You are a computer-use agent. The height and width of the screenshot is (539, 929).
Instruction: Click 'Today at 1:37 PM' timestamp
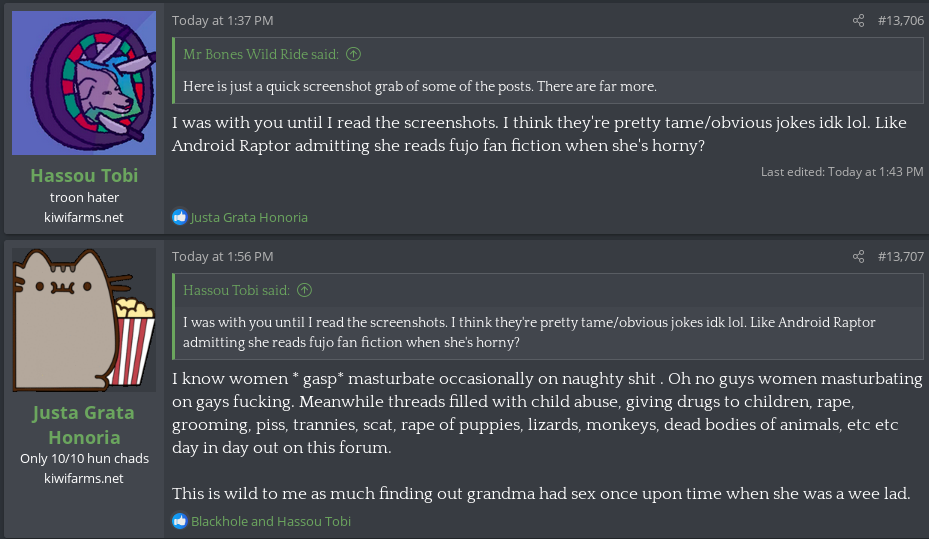[222, 21]
